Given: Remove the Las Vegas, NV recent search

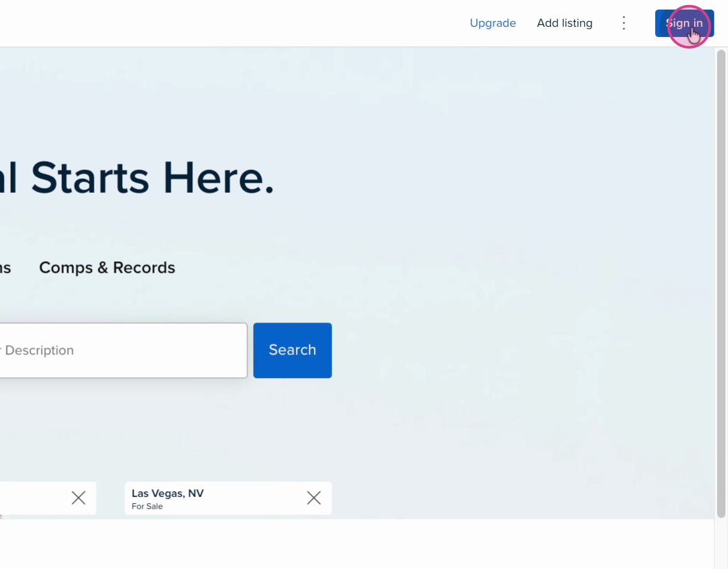Looking at the screenshot, I should pyautogui.click(x=313, y=498).
